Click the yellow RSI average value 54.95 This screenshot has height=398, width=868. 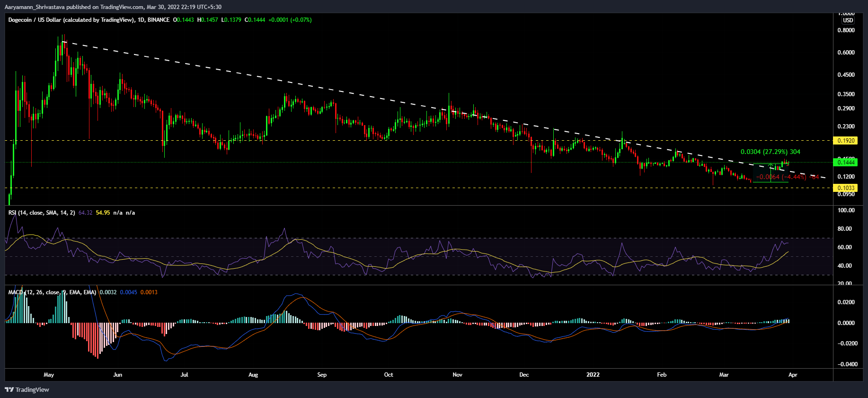[x=103, y=213]
